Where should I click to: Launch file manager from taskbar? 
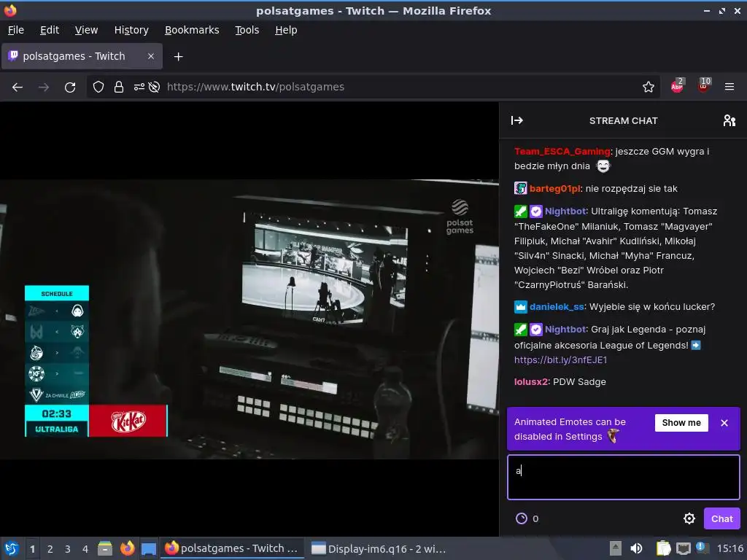(105, 548)
